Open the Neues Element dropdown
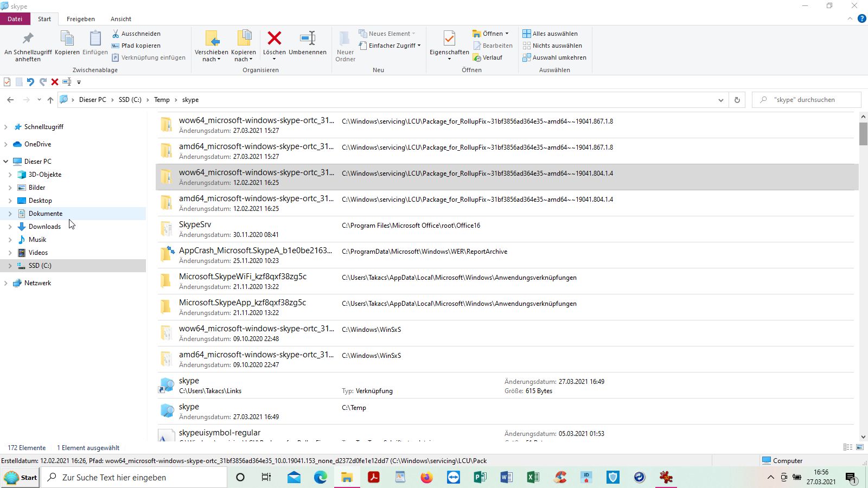Viewport: 868px width, 488px height. tap(387, 34)
